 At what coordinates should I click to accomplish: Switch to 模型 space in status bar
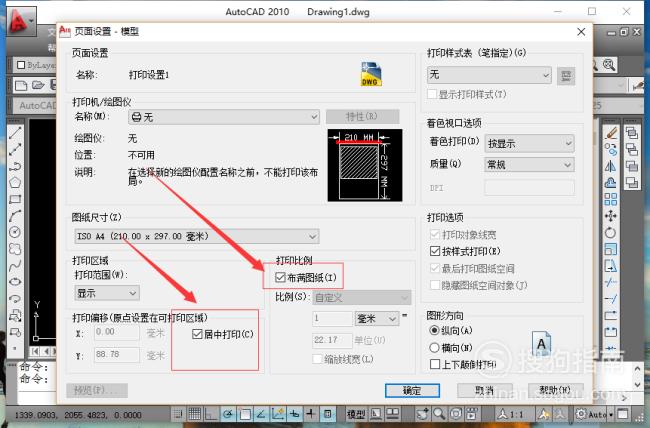(x=356, y=414)
